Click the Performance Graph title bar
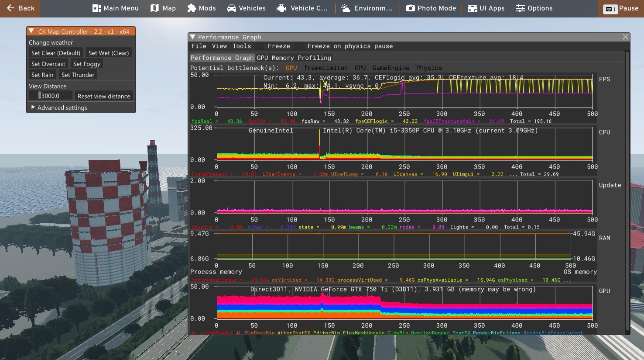 (409, 37)
